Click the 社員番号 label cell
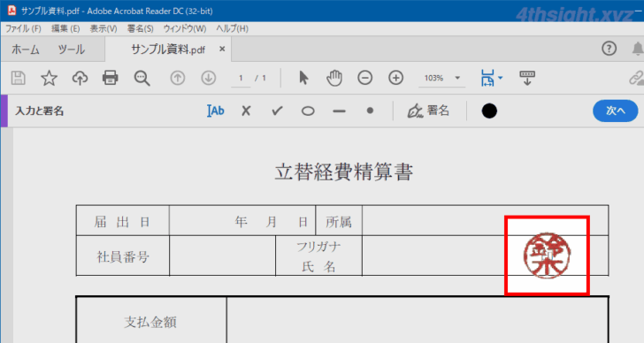The width and height of the screenshot is (644, 343). 122,255
